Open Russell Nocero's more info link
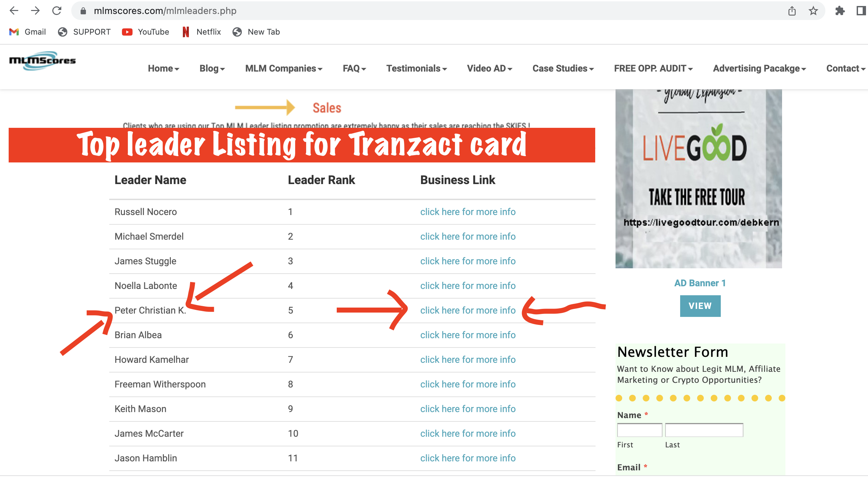This screenshot has width=868, height=478. coord(468,212)
